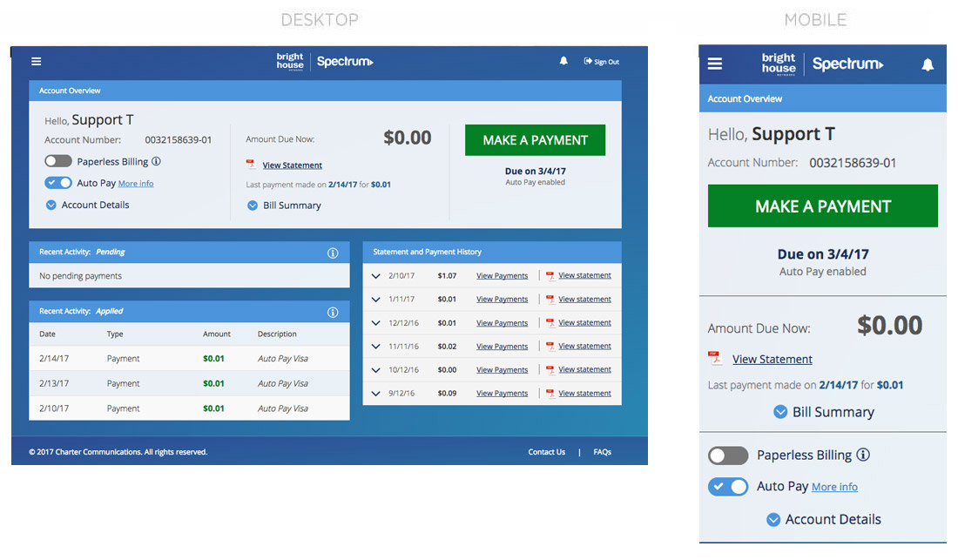Open the mobile hamburger menu
The image size is (958, 560).
tap(715, 64)
